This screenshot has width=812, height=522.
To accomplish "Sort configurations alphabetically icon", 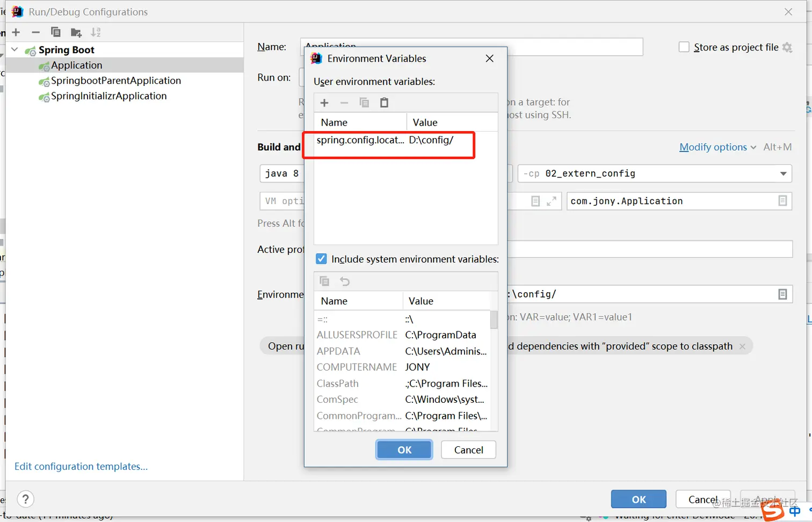I will [x=96, y=32].
